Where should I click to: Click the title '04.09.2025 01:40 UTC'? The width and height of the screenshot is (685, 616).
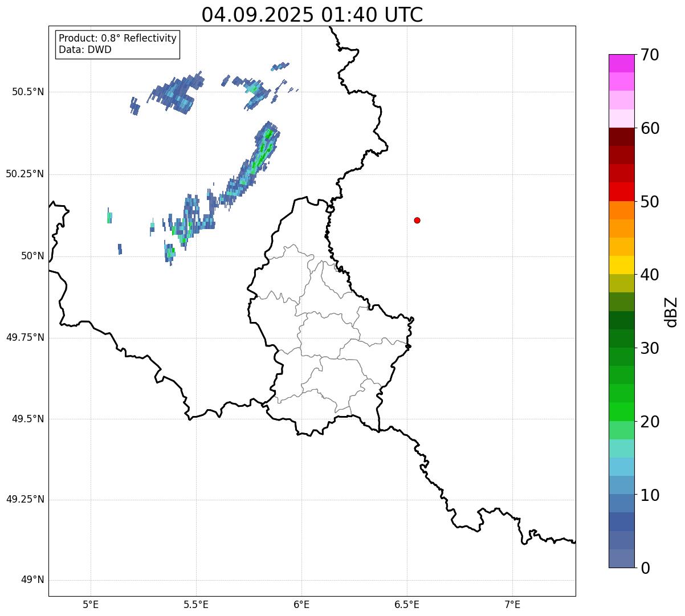[x=312, y=15]
